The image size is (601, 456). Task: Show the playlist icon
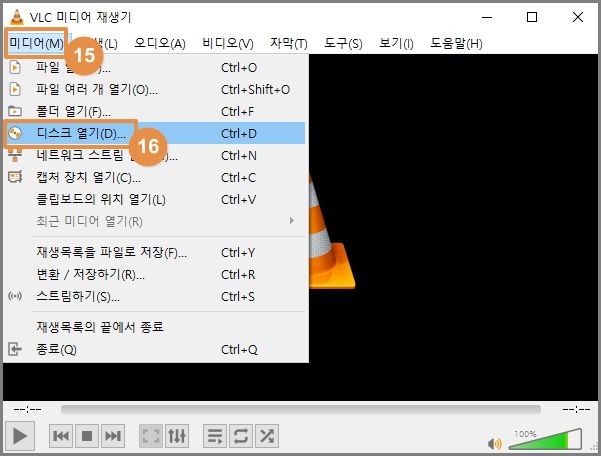coord(215,436)
